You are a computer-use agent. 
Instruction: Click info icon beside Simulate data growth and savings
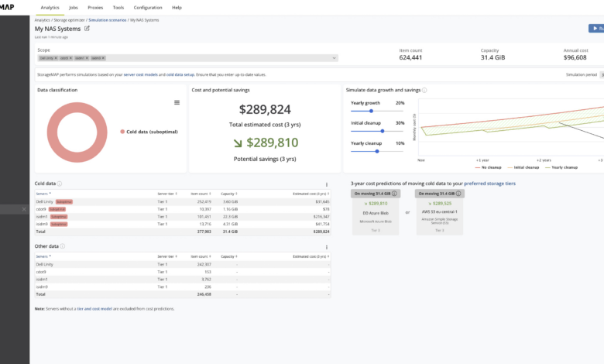pos(424,90)
